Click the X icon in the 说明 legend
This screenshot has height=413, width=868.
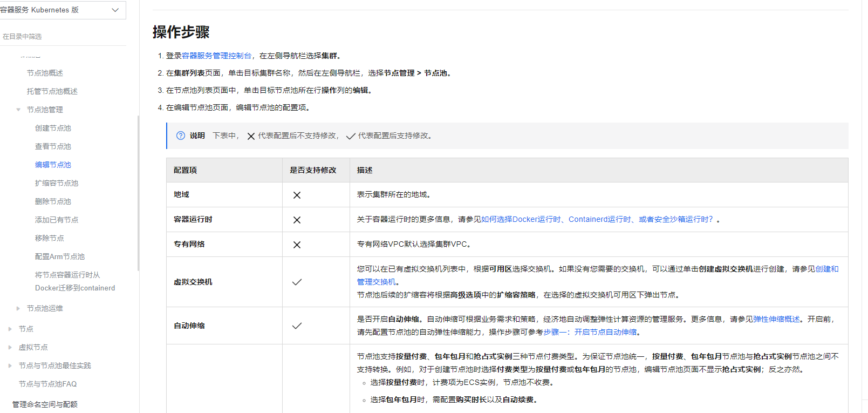click(251, 136)
